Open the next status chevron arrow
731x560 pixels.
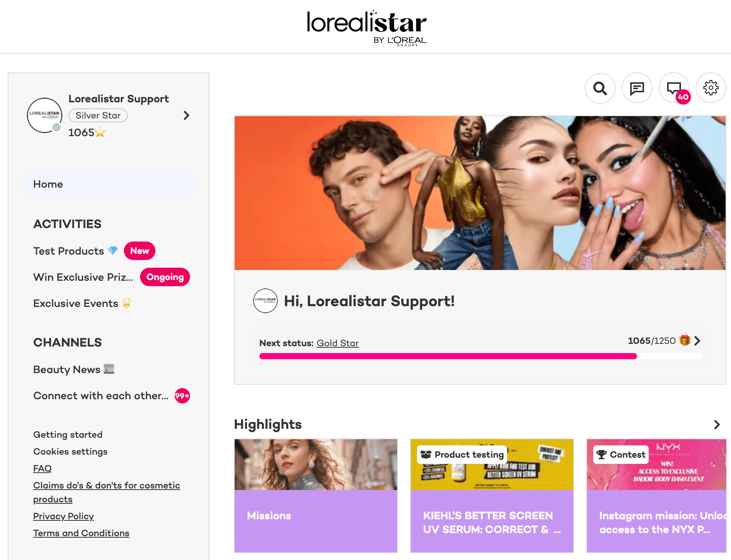click(698, 341)
